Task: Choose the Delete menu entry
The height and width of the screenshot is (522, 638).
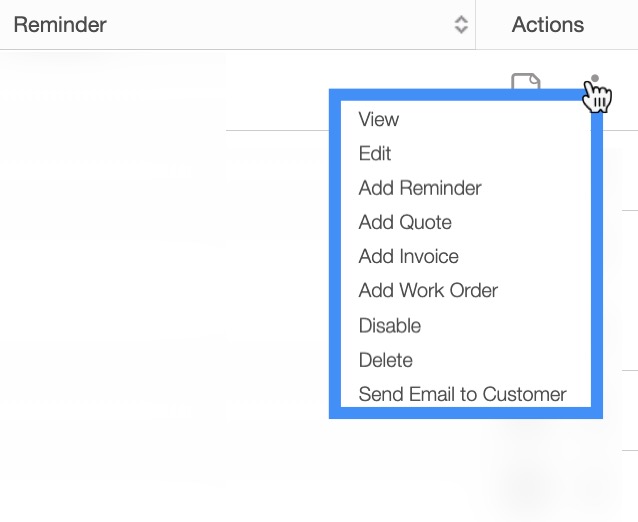Action: [x=386, y=360]
